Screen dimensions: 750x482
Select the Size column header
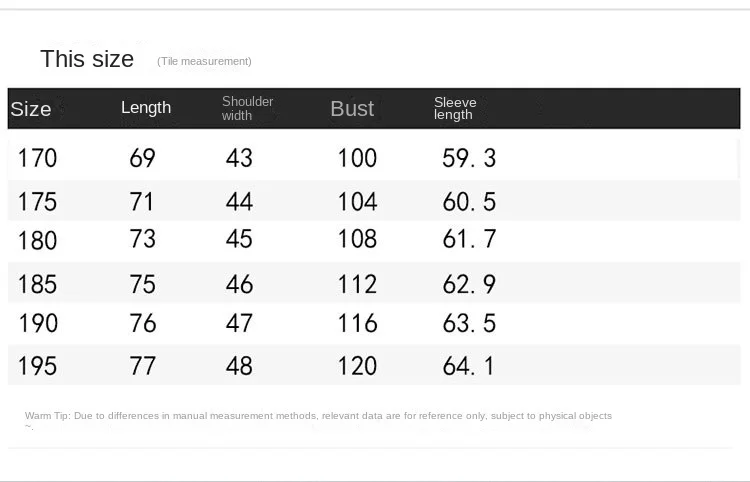point(31,109)
